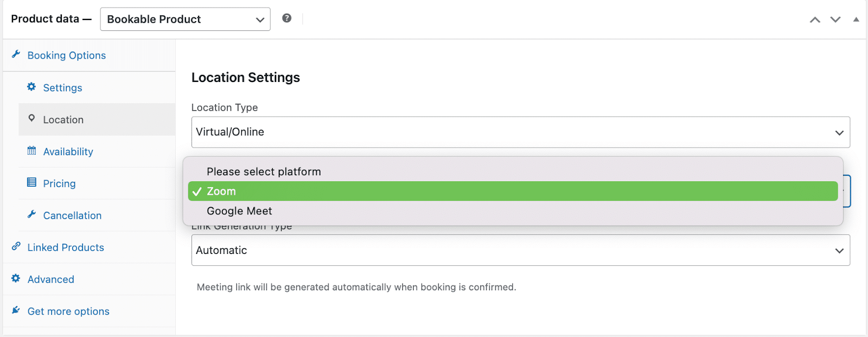This screenshot has width=868, height=337.
Task: Click the Location Type label
Action: click(225, 107)
